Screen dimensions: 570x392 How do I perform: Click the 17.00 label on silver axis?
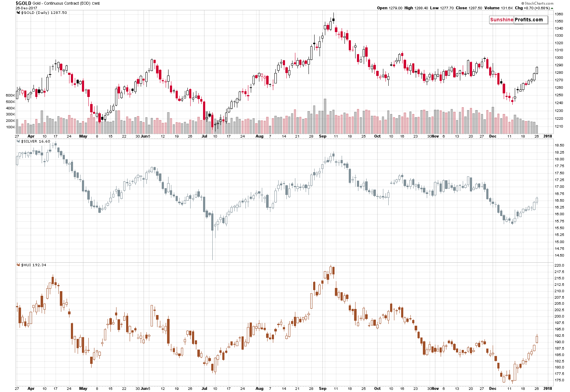(559, 187)
